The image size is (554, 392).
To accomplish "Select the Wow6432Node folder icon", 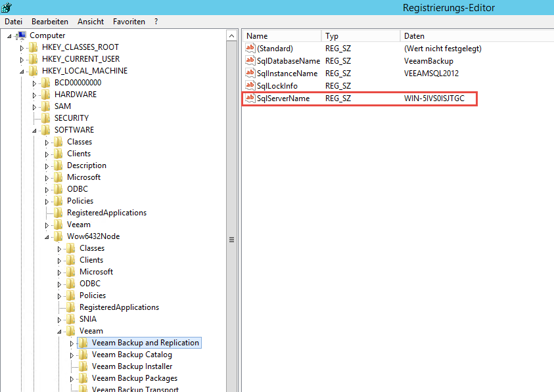I will click(x=58, y=236).
